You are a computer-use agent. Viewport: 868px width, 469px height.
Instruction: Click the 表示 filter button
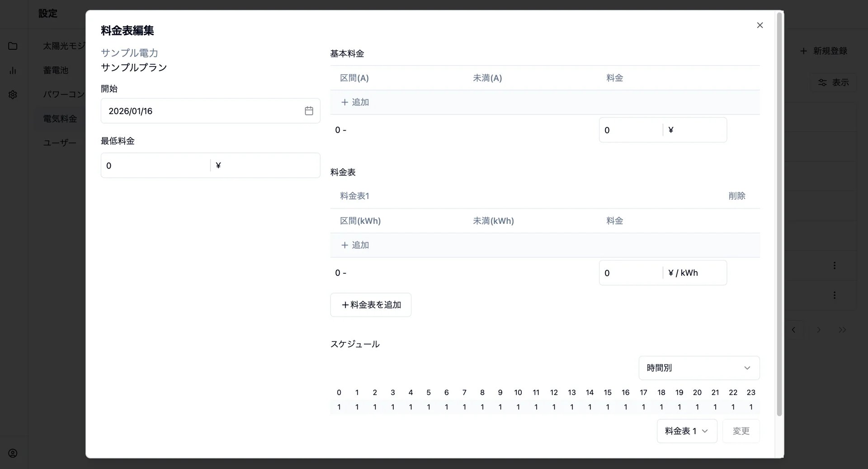[x=833, y=82]
